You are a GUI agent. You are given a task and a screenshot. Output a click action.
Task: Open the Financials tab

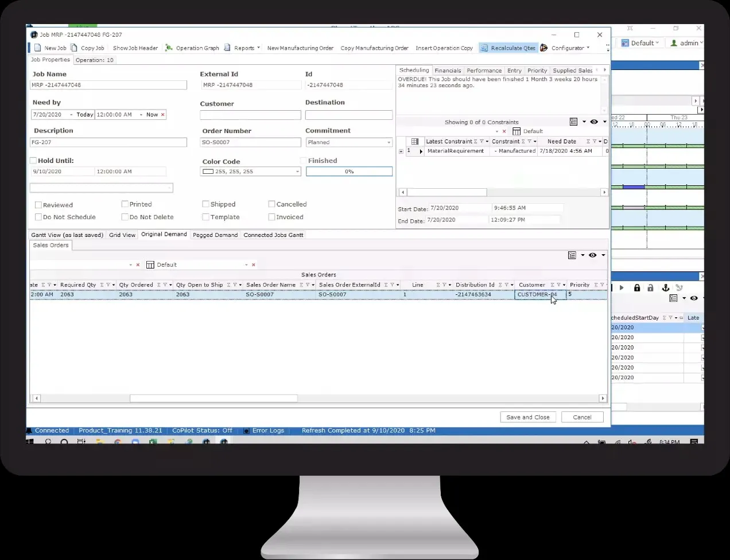(448, 71)
